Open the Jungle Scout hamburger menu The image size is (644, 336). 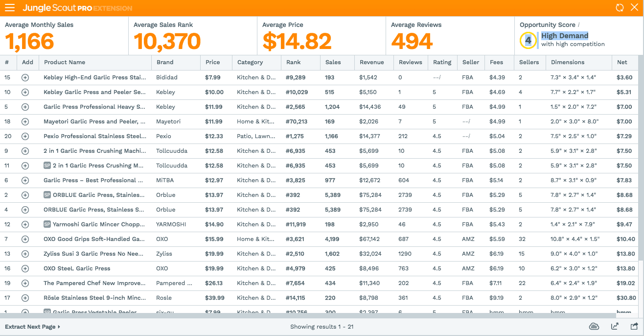[10, 8]
